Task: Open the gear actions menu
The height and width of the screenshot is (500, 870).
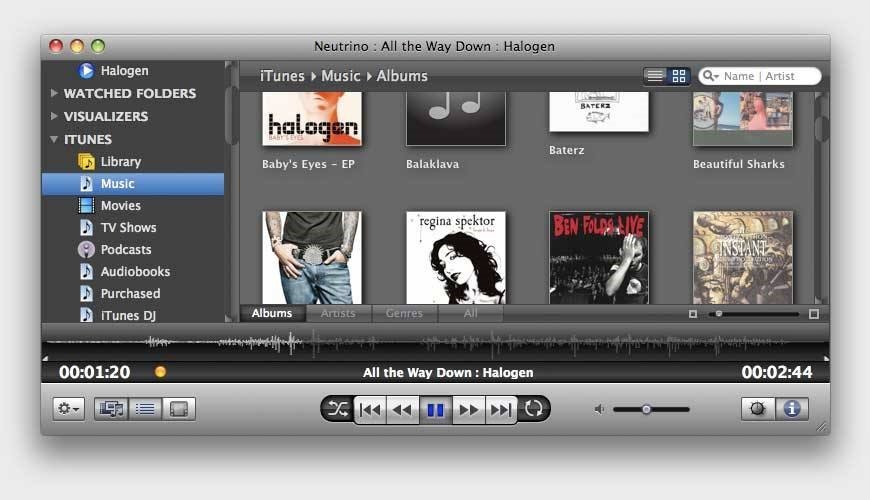Action: point(68,409)
